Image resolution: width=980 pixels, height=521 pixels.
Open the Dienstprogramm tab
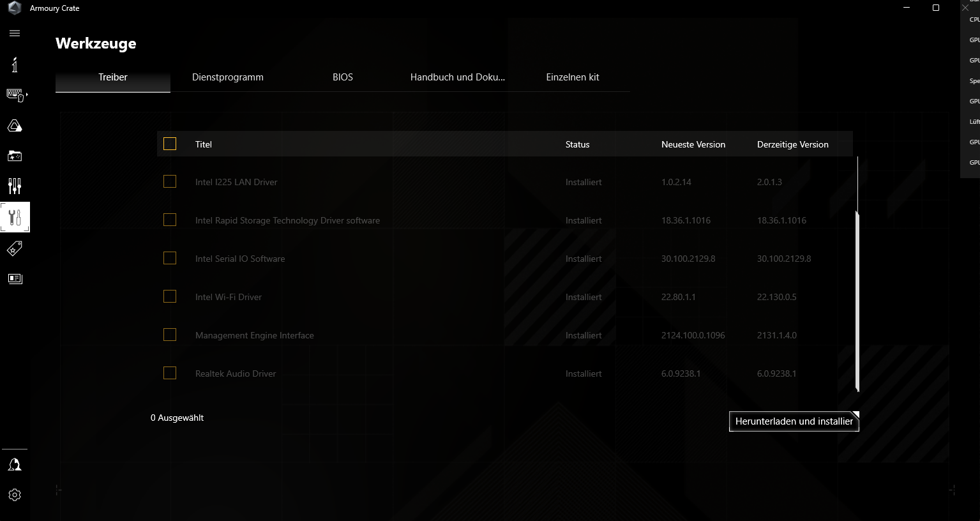[228, 77]
